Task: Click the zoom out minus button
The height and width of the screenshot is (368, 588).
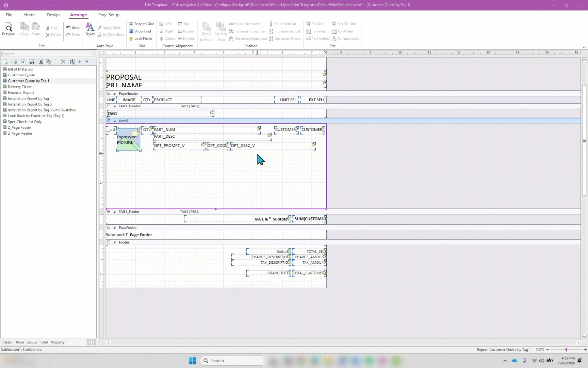Action: click(x=548, y=350)
